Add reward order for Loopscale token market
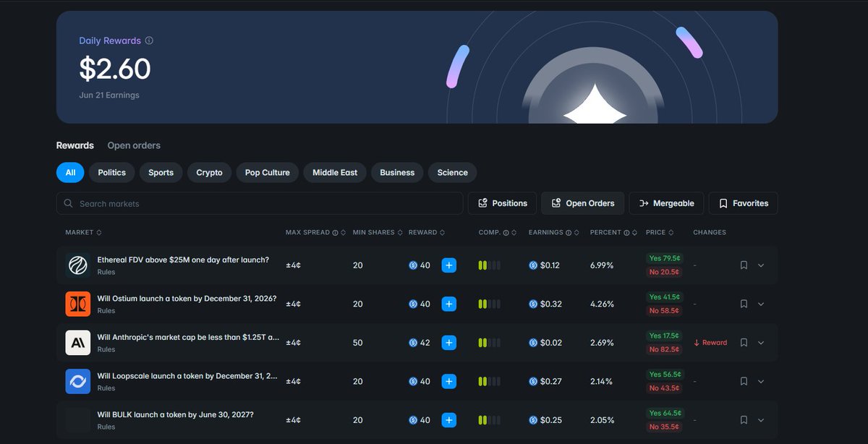This screenshot has height=444, width=868. pyautogui.click(x=449, y=382)
